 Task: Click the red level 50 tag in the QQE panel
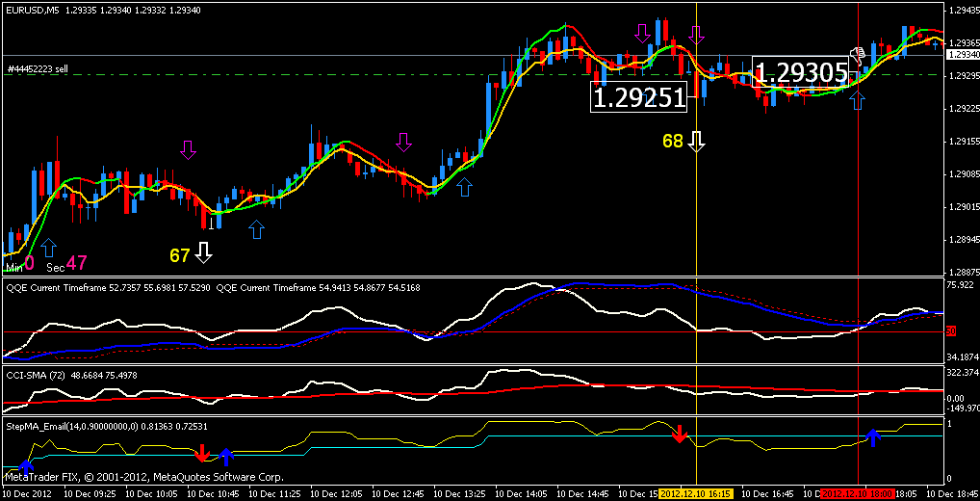(x=950, y=331)
